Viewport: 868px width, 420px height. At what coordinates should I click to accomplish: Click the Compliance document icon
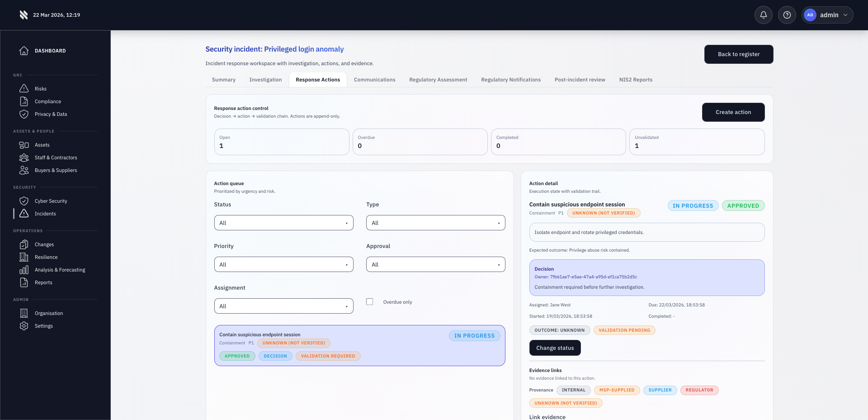click(x=24, y=101)
